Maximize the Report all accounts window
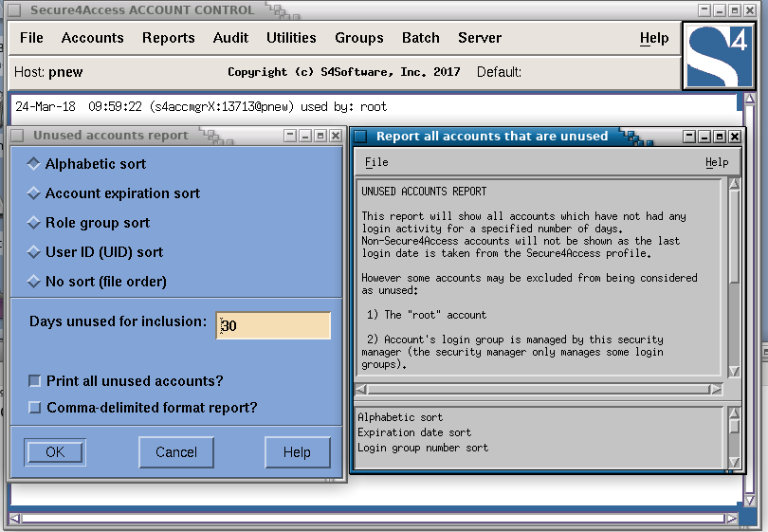The width and height of the screenshot is (768, 532). (720, 137)
